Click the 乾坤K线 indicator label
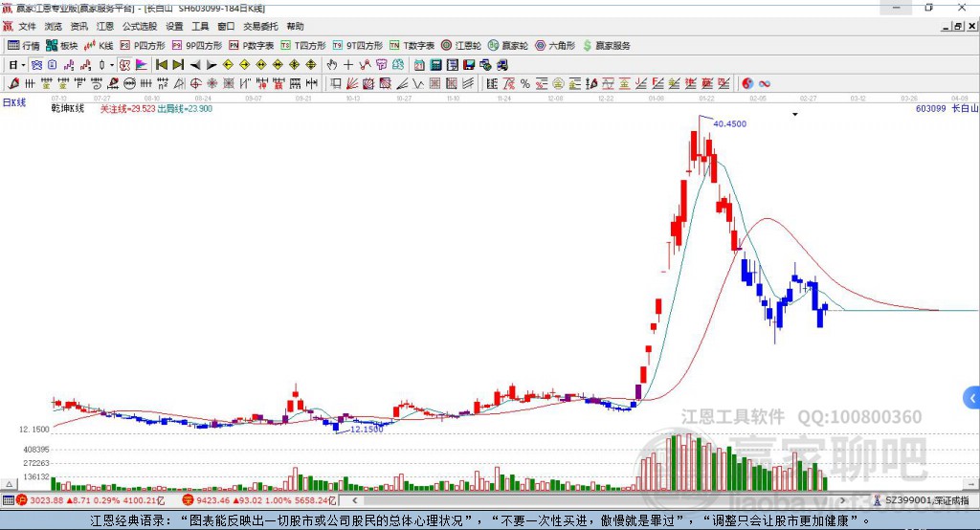980x530 pixels. coord(68,109)
